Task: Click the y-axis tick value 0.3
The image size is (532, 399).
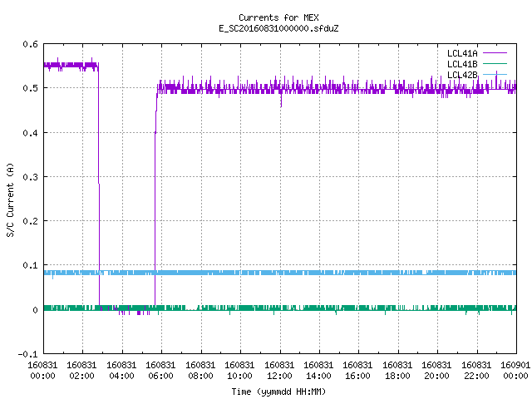Action: (x=30, y=177)
